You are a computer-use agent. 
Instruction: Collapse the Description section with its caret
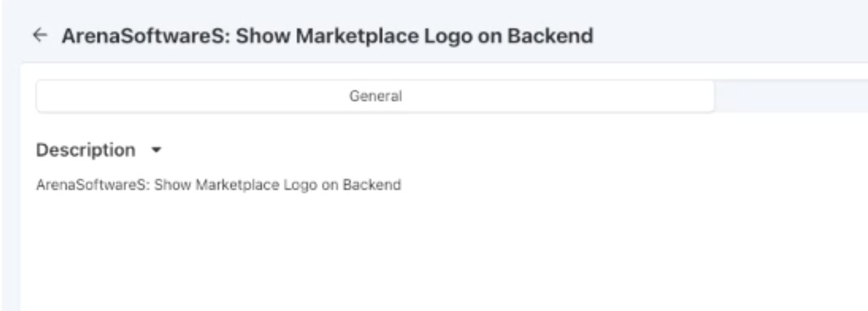(x=156, y=150)
